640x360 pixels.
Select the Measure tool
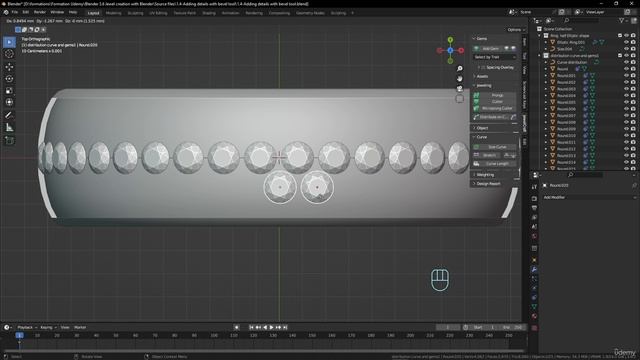coord(9,128)
